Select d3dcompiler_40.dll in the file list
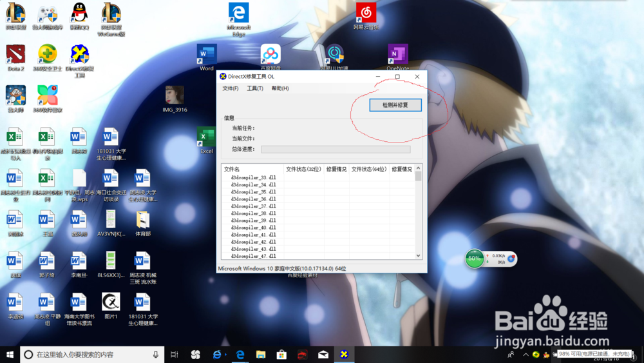 tap(253, 228)
